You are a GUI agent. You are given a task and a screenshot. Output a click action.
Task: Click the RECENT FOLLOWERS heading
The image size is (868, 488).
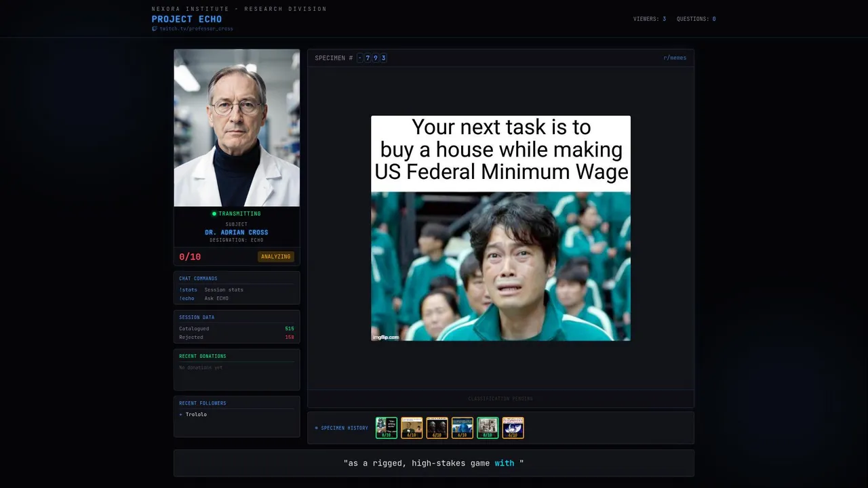203,403
